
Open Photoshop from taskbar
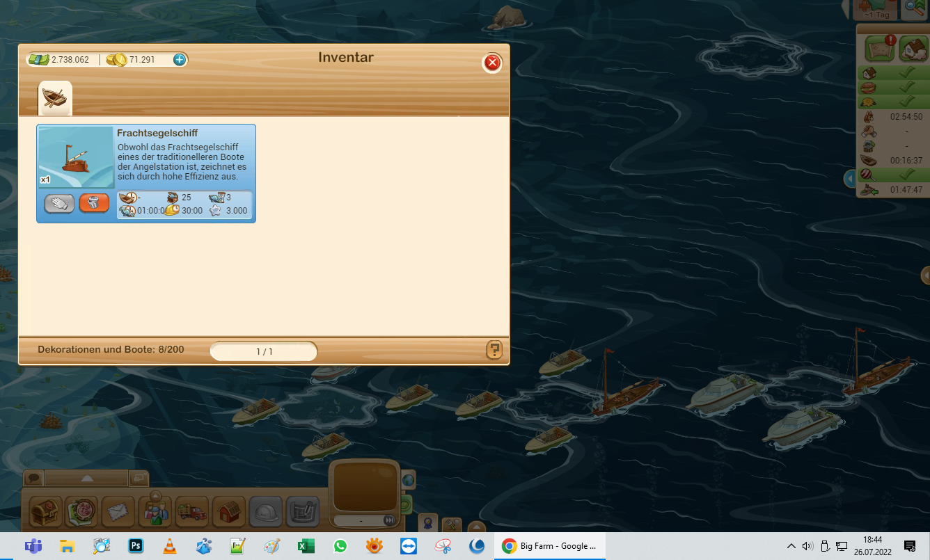tap(136, 546)
